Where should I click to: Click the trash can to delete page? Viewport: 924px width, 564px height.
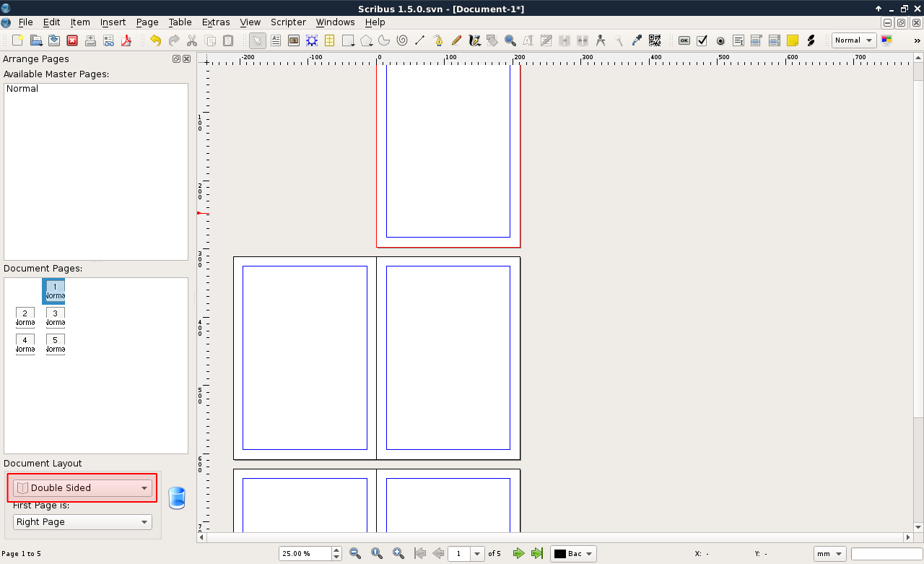coord(177,498)
